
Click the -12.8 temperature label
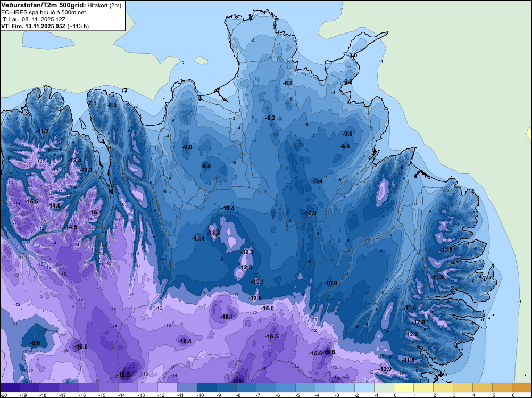246,267
